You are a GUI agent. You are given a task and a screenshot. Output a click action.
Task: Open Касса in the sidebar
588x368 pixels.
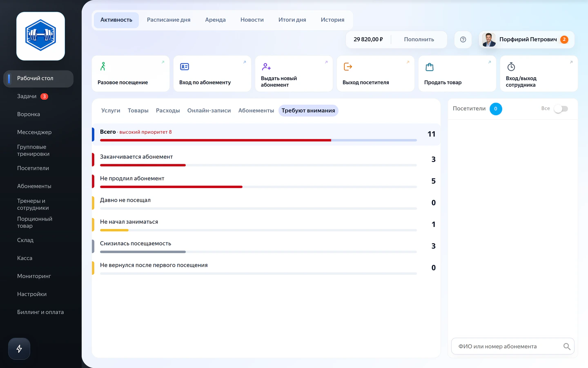pyautogui.click(x=38, y=258)
